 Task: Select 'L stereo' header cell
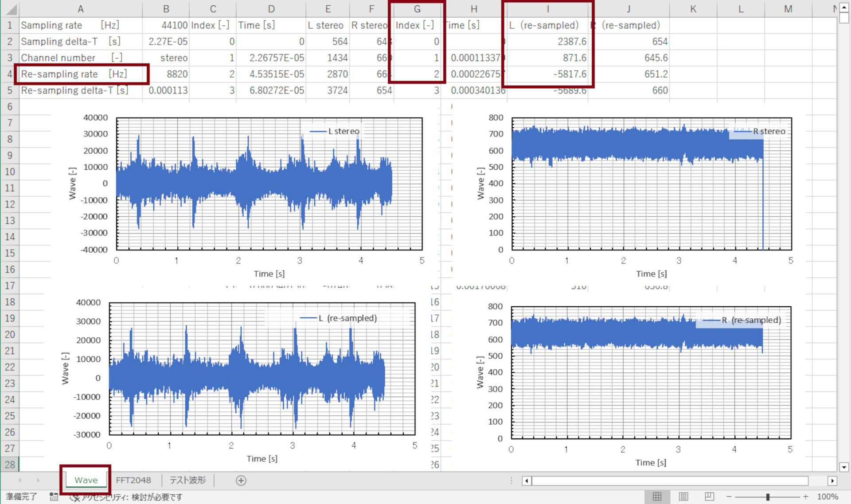click(x=328, y=25)
